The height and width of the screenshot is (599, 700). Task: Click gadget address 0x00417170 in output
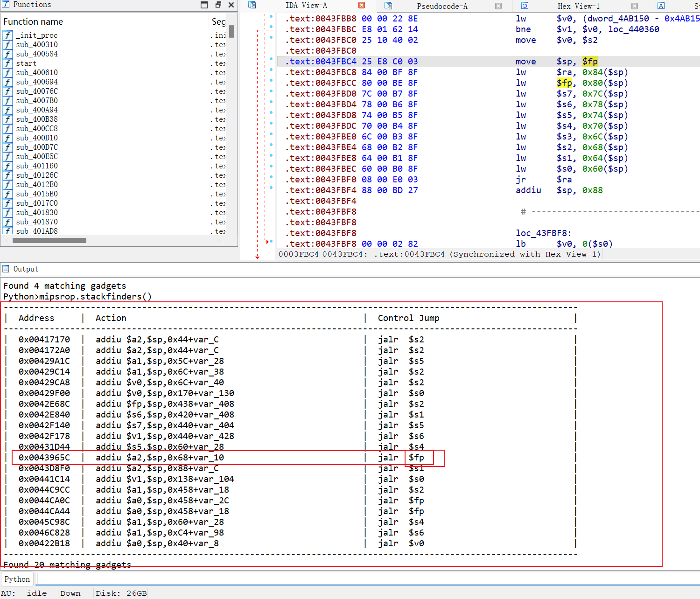tap(44, 340)
